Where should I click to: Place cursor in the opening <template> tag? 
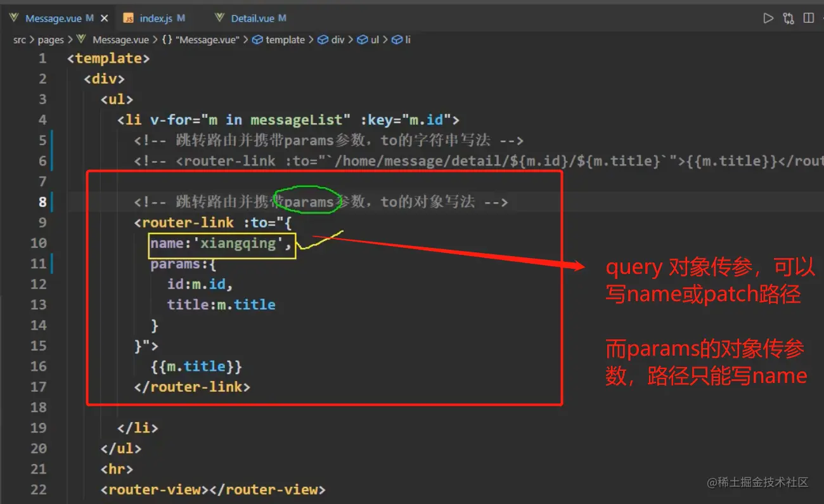[108, 58]
